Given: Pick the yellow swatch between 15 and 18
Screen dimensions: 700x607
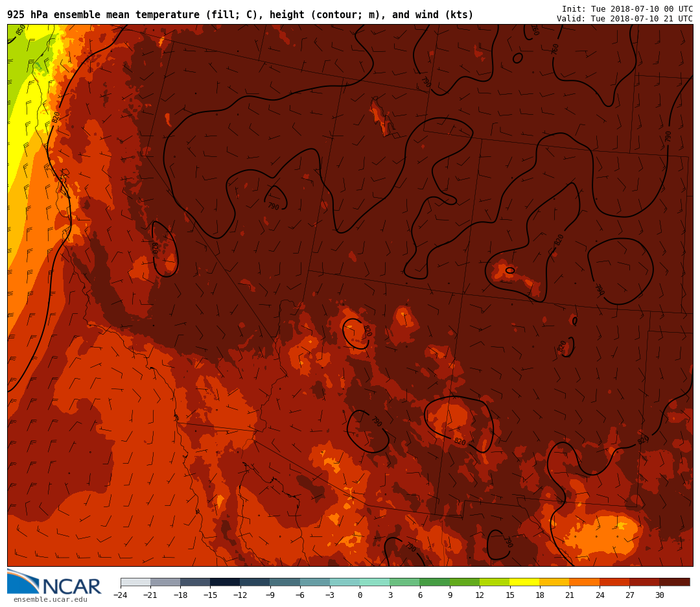Looking at the screenshot, I should pos(524,582).
